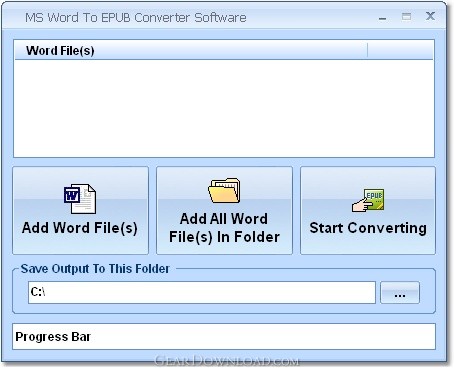Click the empty Word file list area
The height and width of the screenshot is (369, 454).
(x=224, y=108)
